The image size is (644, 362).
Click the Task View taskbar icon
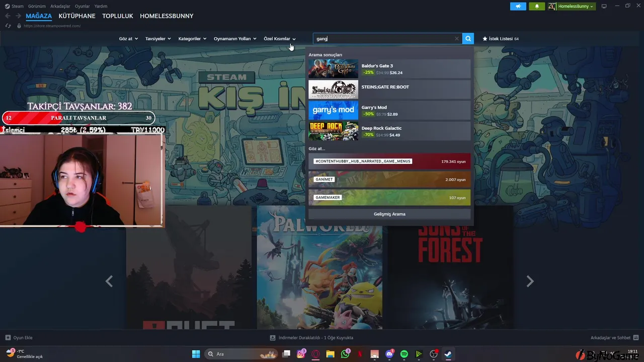click(286, 354)
